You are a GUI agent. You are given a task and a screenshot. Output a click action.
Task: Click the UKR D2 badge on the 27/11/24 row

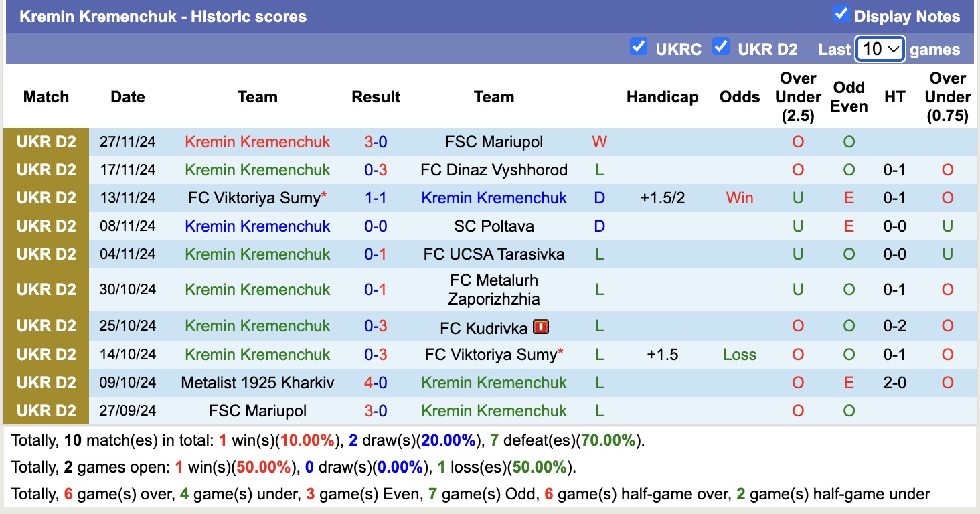coord(46,141)
